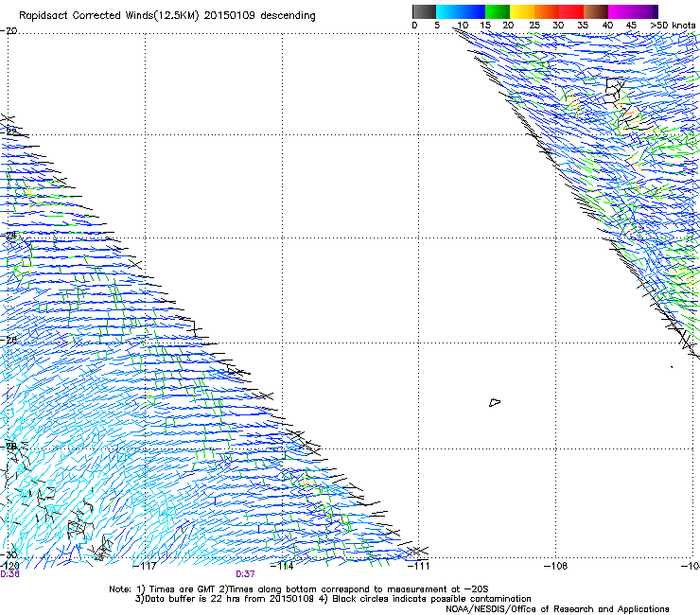Click the '>50 knots' legend label
Screen dimensions: 700x615
[673, 26]
